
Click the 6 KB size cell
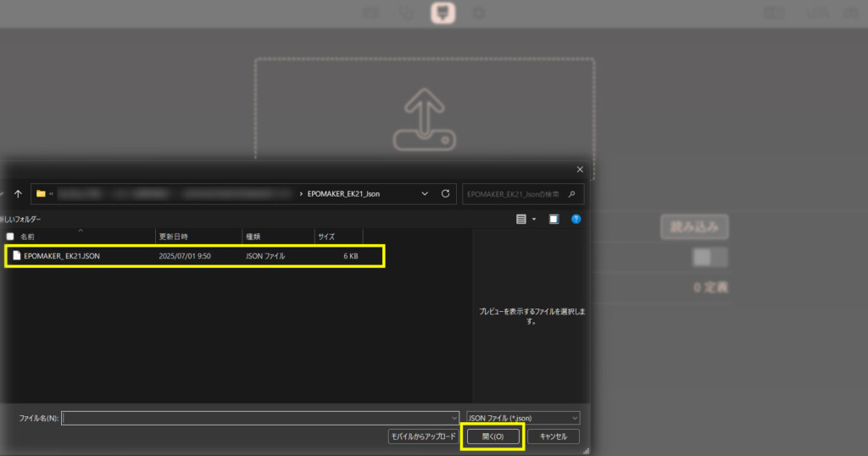(x=350, y=256)
